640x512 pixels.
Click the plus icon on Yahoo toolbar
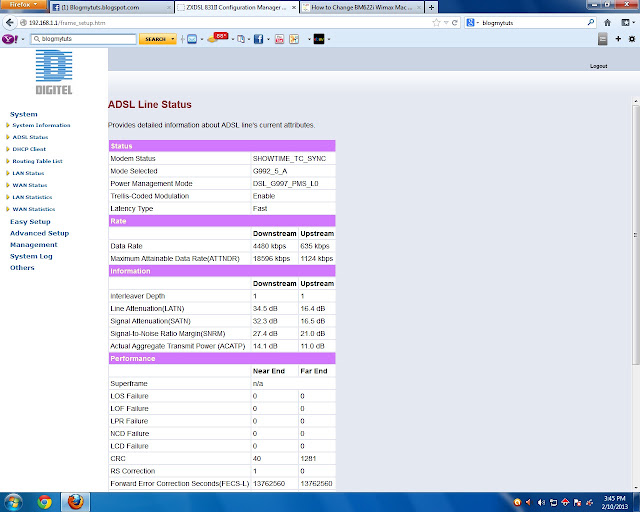coord(618,39)
